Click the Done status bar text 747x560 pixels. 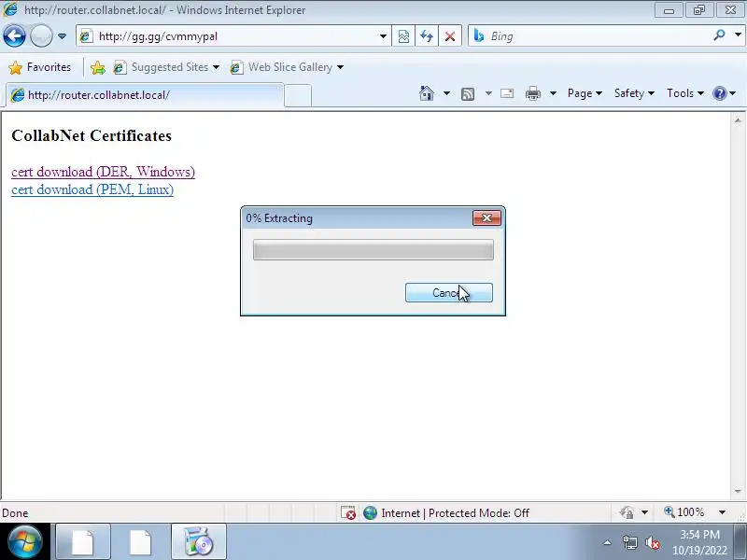point(15,513)
